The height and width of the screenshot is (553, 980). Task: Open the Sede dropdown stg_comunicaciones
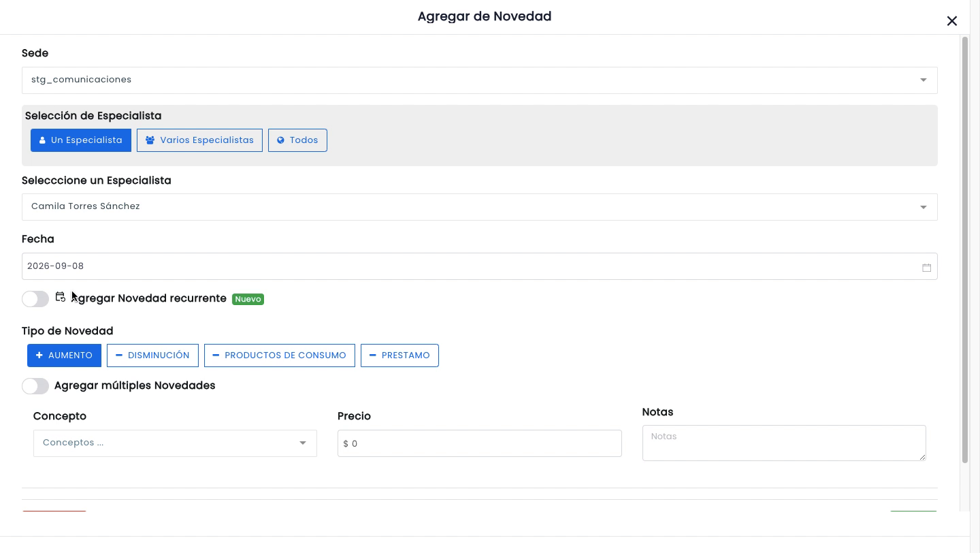[x=479, y=80]
